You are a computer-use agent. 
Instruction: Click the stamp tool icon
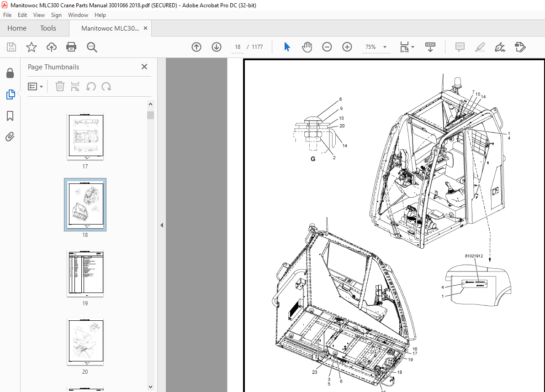pyautogui.click(x=520, y=47)
